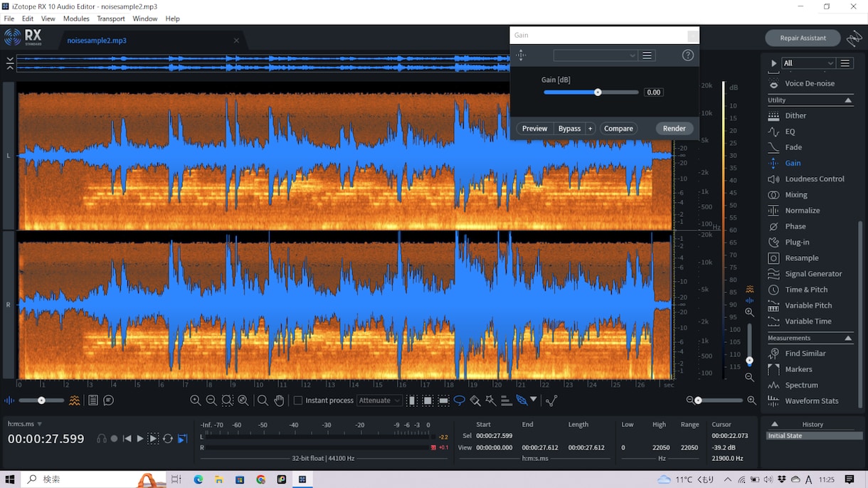Open the Attenuate mode dropdown

click(379, 401)
